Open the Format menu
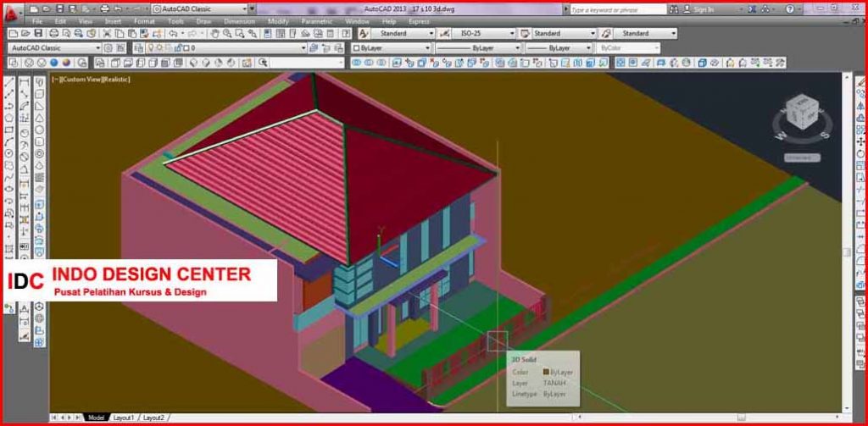The width and height of the screenshot is (868, 426). click(x=144, y=21)
